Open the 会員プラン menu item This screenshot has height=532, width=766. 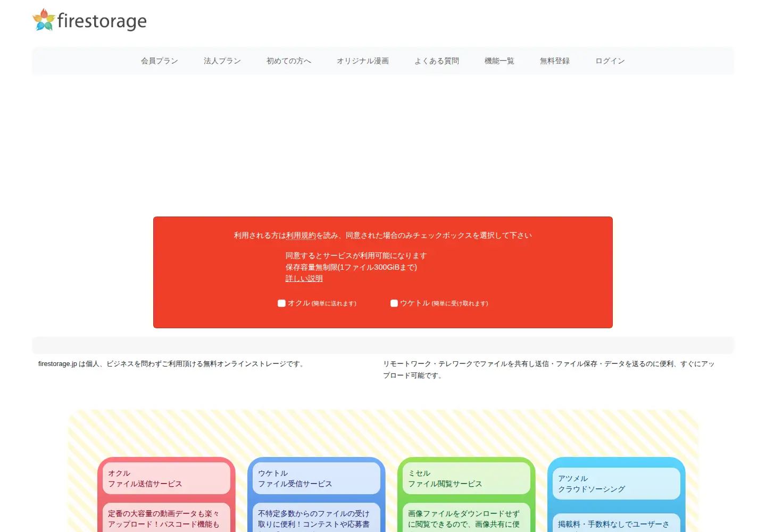(x=159, y=61)
